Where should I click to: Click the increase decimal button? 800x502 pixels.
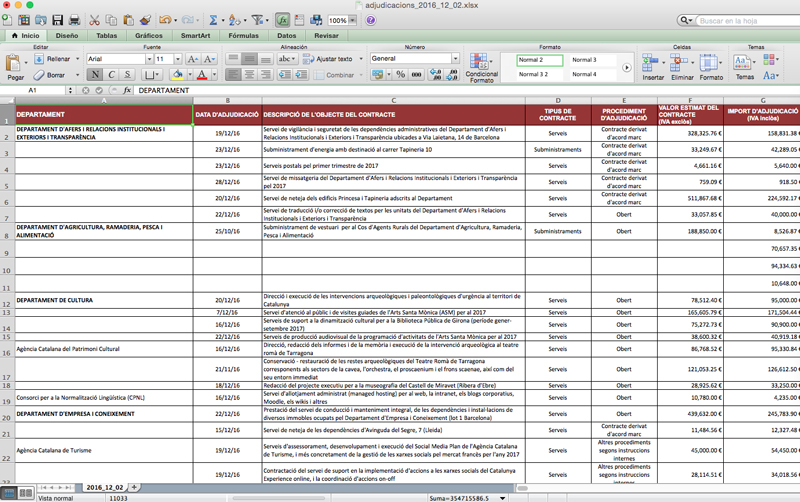pos(435,75)
